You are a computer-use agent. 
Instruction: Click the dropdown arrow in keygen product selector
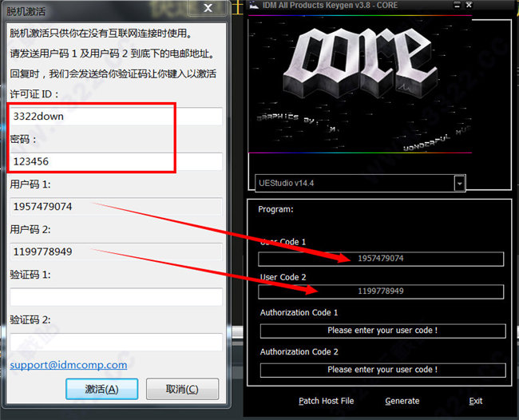pyautogui.click(x=459, y=183)
